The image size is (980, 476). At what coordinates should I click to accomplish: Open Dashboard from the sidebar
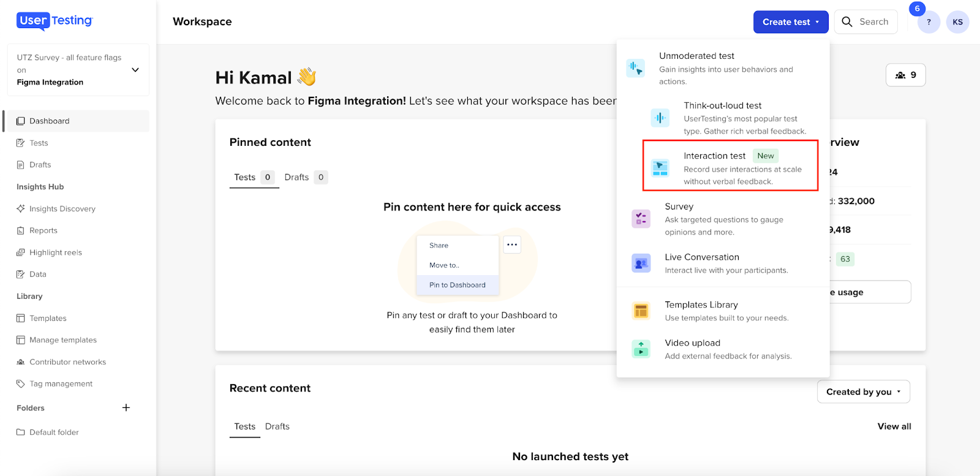coord(77,121)
